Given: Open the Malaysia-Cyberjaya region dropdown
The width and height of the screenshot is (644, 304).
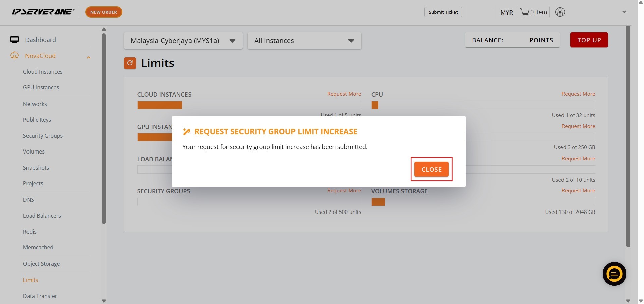Looking at the screenshot, I should pyautogui.click(x=183, y=41).
